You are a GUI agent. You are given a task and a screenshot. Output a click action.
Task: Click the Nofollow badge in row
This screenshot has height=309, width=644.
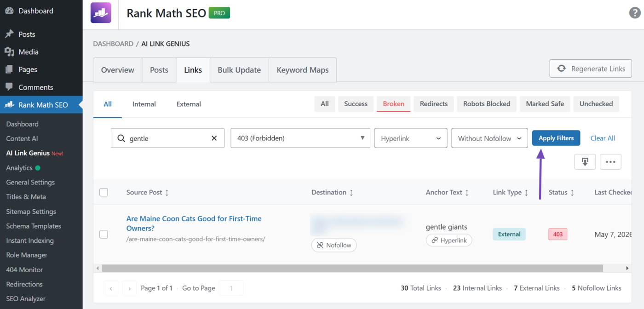(334, 245)
